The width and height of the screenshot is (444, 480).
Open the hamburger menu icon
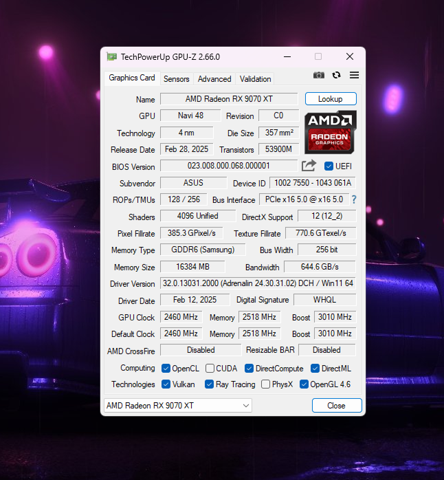[354, 75]
